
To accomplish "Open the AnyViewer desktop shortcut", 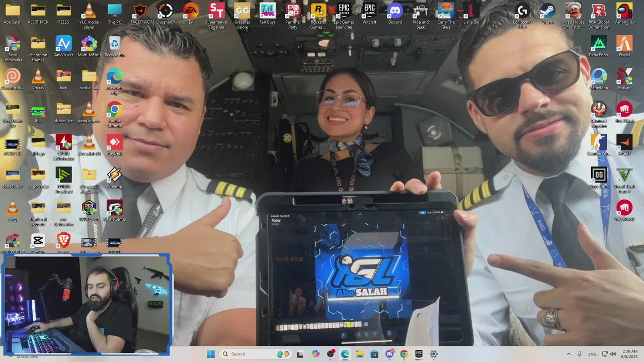I will pyautogui.click(x=64, y=46).
